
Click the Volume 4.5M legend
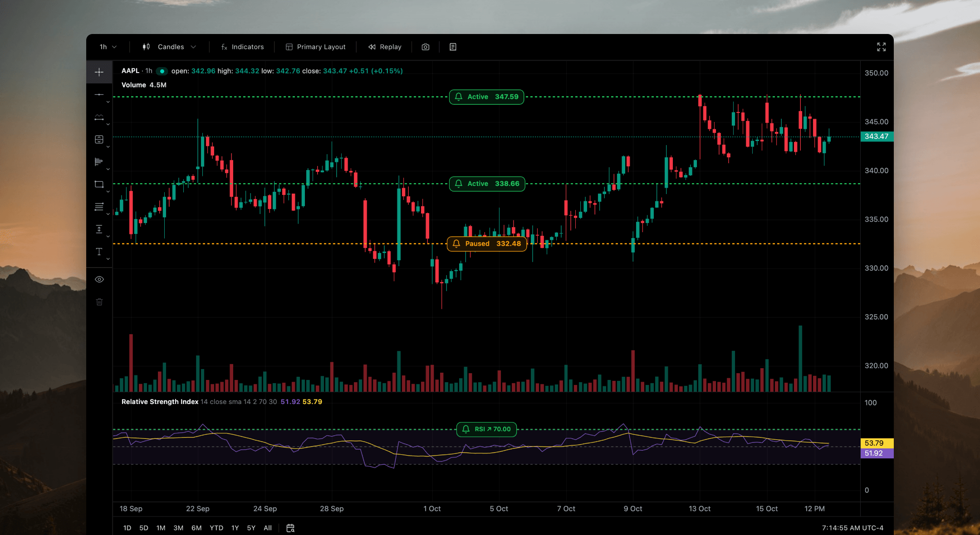(x=144, y=85)
